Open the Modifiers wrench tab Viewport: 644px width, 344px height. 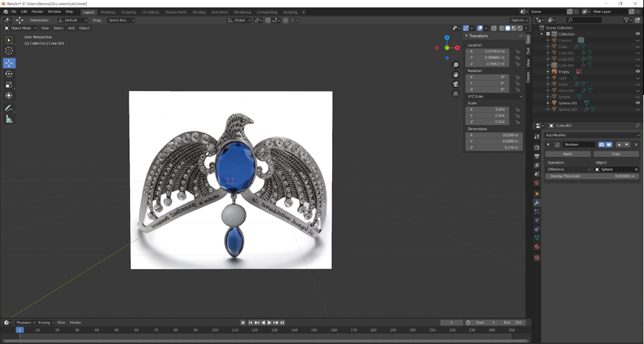pos(537,203)
